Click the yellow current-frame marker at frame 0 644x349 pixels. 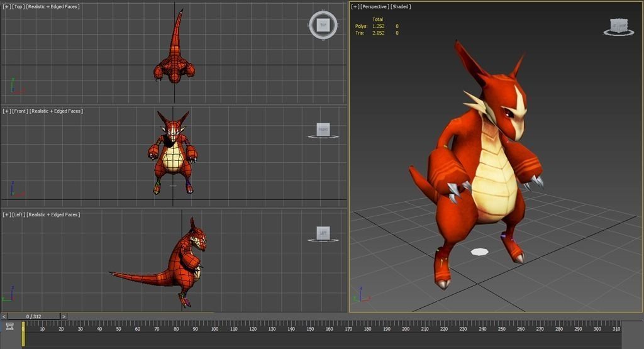(23, 334)
